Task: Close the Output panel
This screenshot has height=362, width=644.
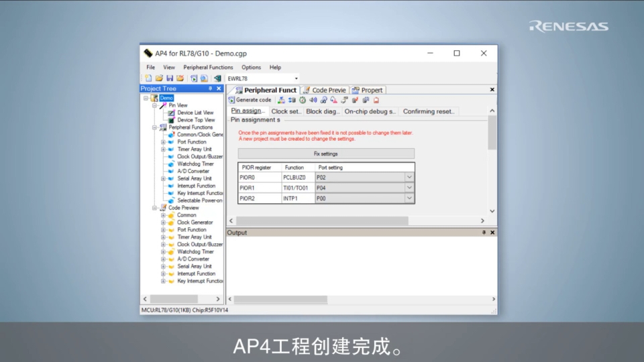Action: tap(492, 233)
